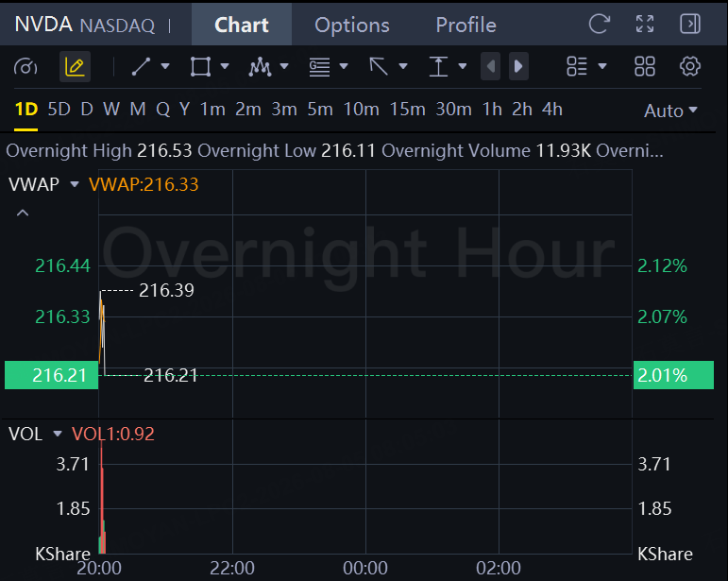Open chart settings gear
Viewport: 728px width, 581px height.
[x=690, y=66]
